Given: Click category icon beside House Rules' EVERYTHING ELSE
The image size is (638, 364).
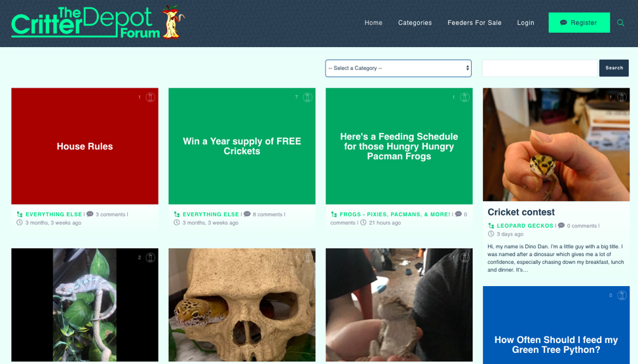Looking at the screenshot, I should tap(20, 214).
